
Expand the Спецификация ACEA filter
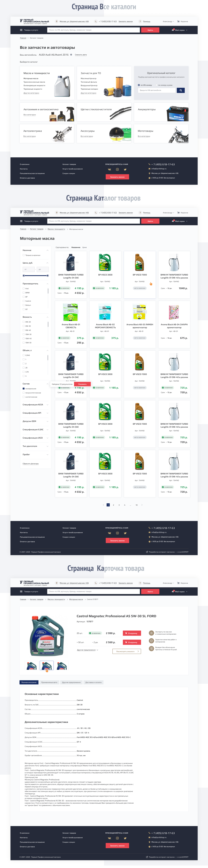pos(47,405)
